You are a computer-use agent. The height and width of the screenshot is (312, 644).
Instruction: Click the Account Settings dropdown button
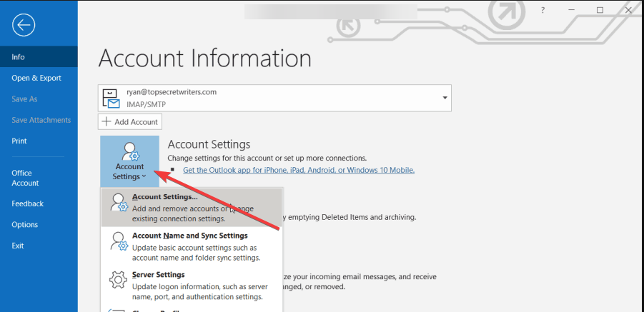(x=129, y=161)
